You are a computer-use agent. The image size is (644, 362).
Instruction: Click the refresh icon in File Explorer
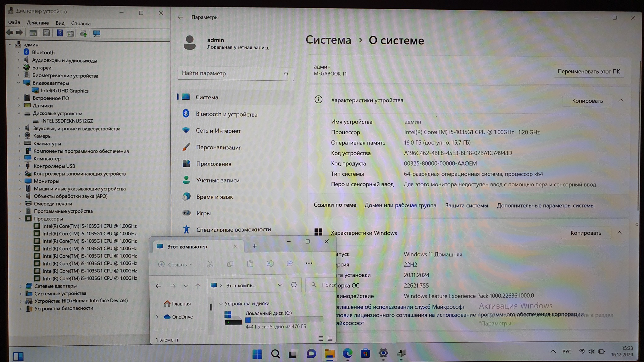point(294,285)
